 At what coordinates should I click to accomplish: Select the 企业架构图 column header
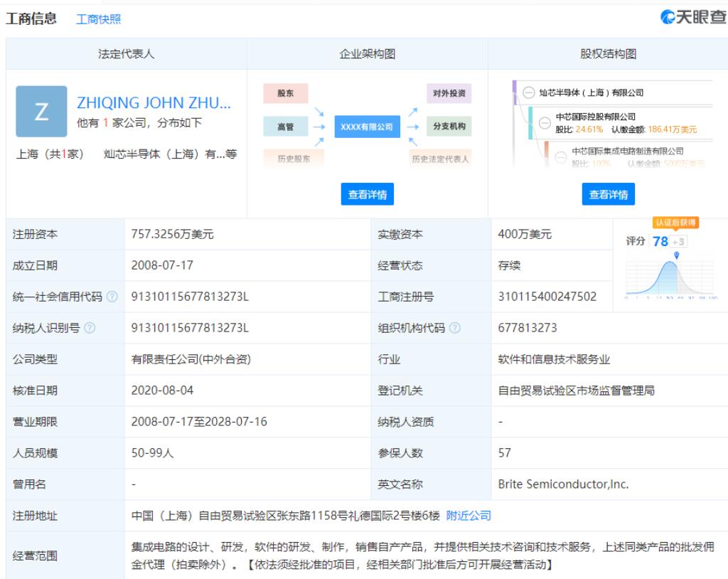[368, 54]
